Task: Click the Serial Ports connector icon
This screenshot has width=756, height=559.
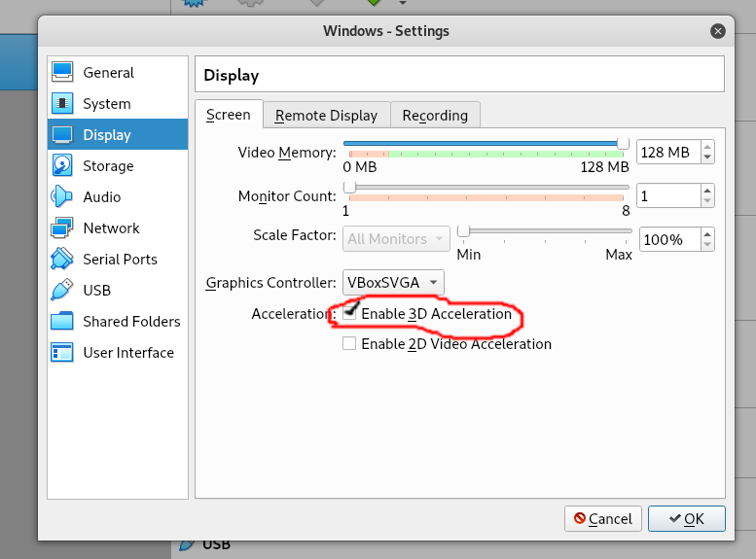Action: point(62,259)
